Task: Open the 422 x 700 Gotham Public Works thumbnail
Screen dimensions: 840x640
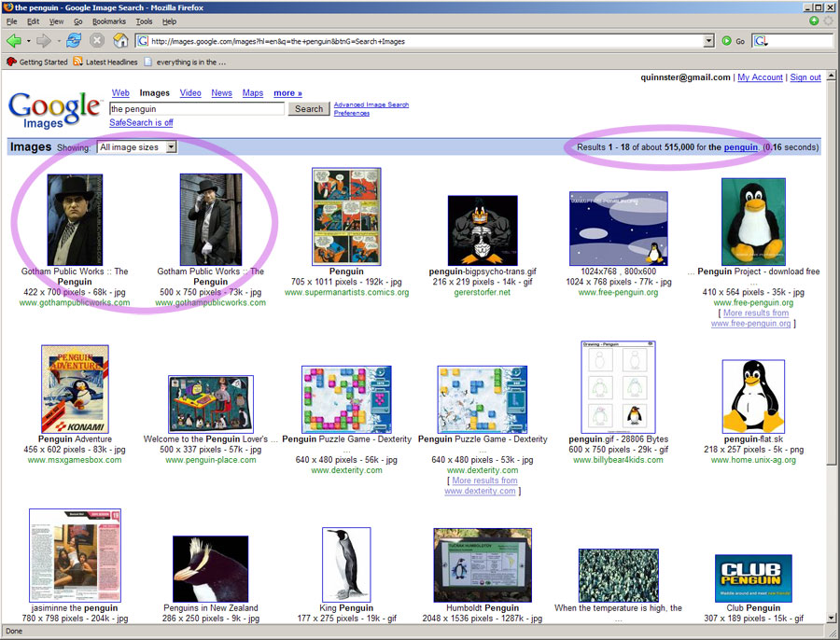Action: click(75, 219)
